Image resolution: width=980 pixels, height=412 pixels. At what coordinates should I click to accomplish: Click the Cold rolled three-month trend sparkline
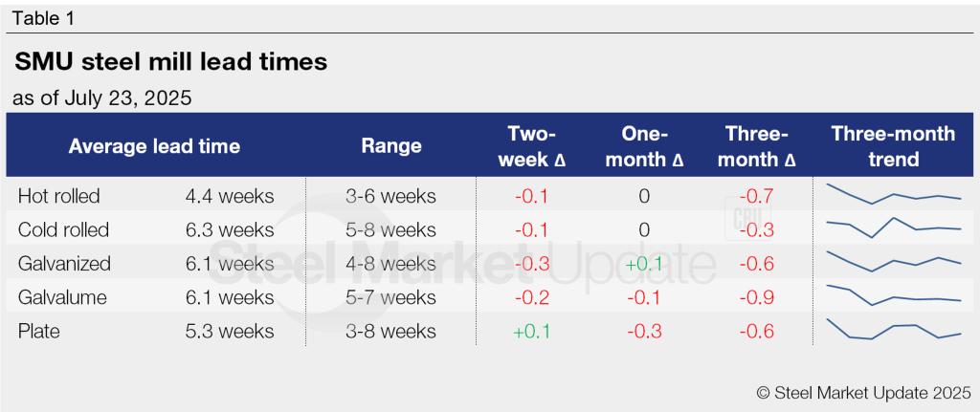(893, 228)
